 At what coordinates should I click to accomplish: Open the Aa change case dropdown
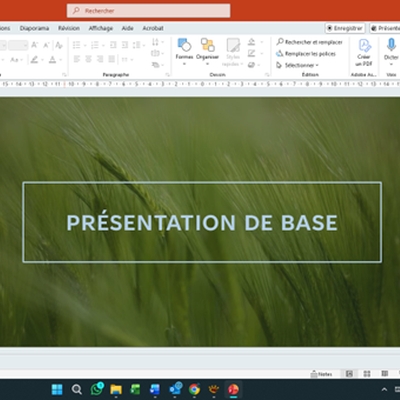pyautogui.click(x=16, y=60)
